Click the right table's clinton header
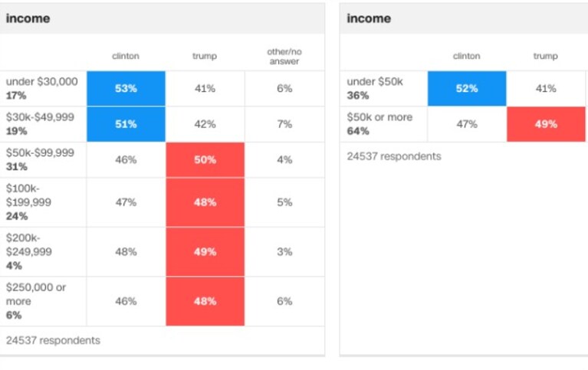Image resolution: width=588 pixels, height=370 pixels. [467, 56]
